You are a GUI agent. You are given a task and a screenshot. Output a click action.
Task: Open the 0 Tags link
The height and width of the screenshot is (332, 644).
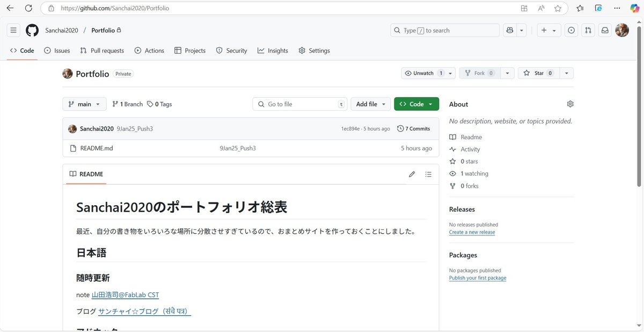[159, 104]
